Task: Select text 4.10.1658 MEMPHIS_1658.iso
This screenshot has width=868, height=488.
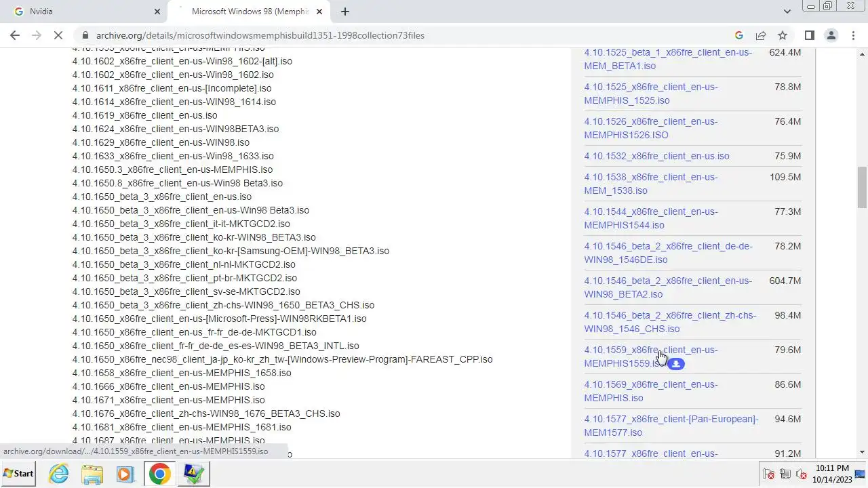Action: pos(182,373)
